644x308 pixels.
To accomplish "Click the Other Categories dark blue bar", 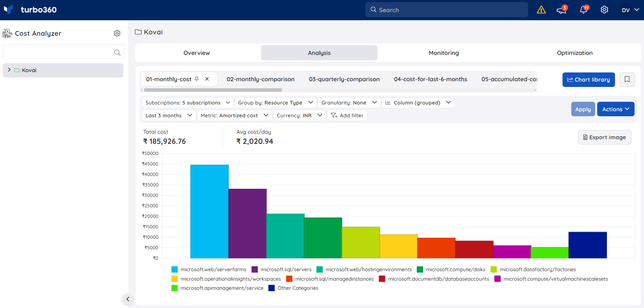I will coord(588,245).
